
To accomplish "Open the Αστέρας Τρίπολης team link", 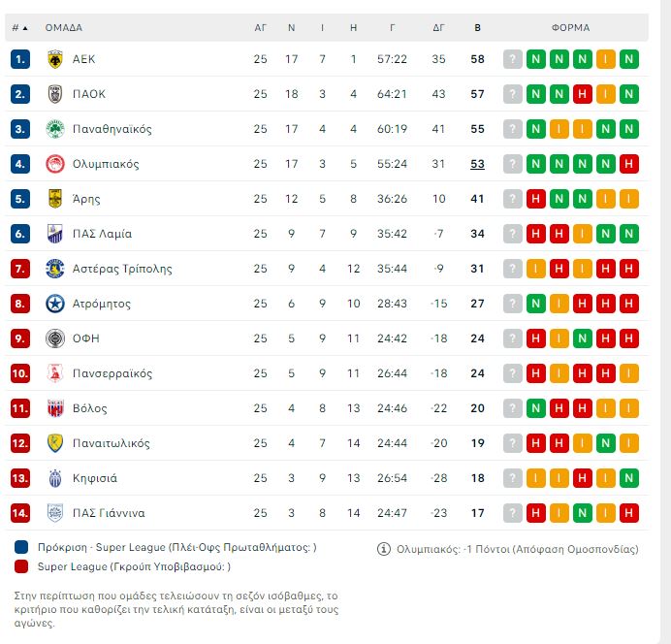I will (122, 269).
